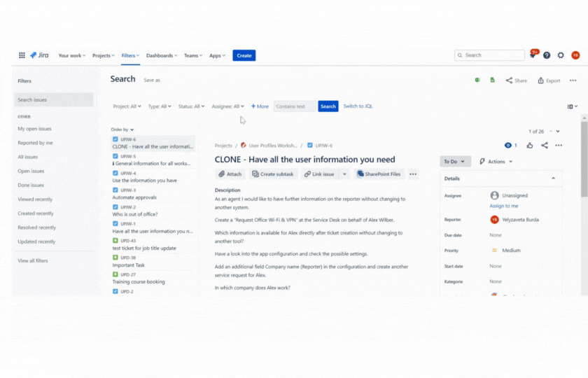Select issue UPJW-5 in list
588x378 pixels.
pos(153,160)
